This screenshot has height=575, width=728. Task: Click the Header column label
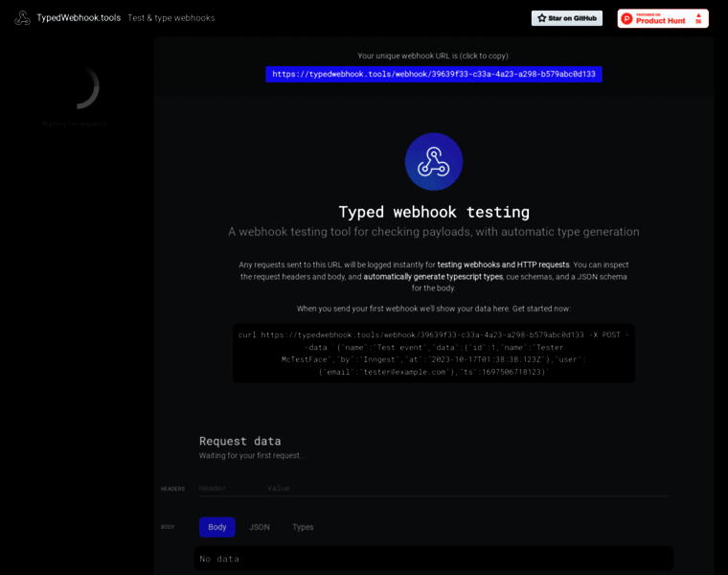(213, 488)
